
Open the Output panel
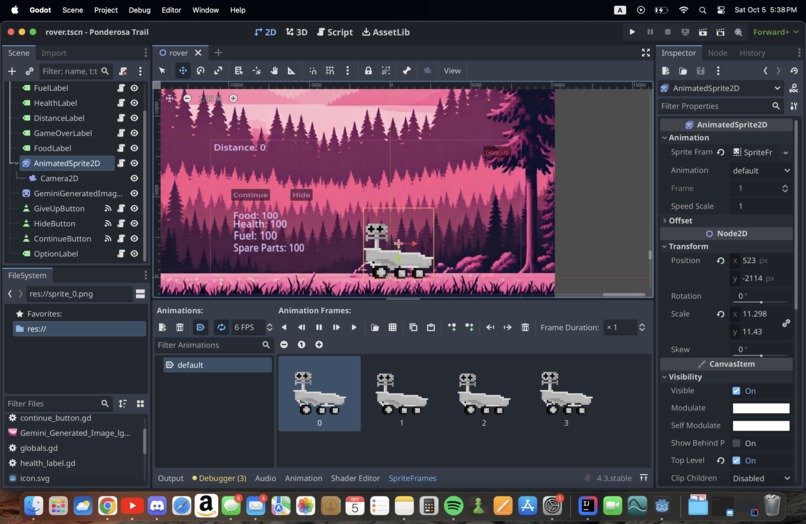click(171, 478)
